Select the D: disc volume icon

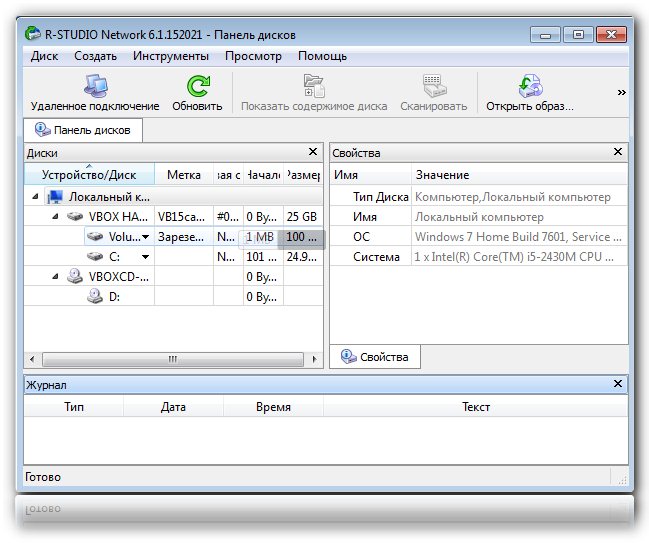pyautogui.click(x=95, y=297)
